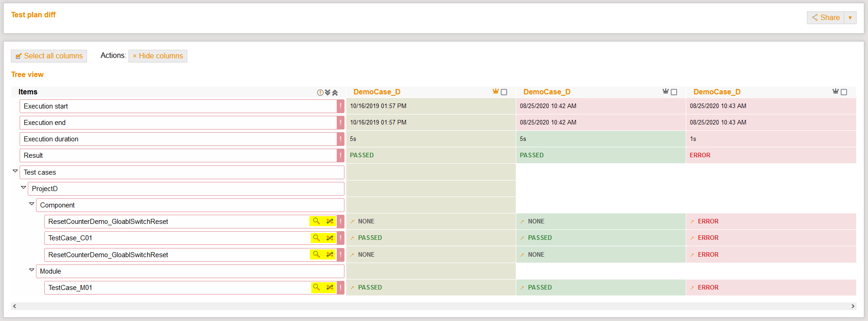The image size is (868, 321).
Task: Open DemoCase_D header link above 10:43 AM dates
Action: [717, 92]
